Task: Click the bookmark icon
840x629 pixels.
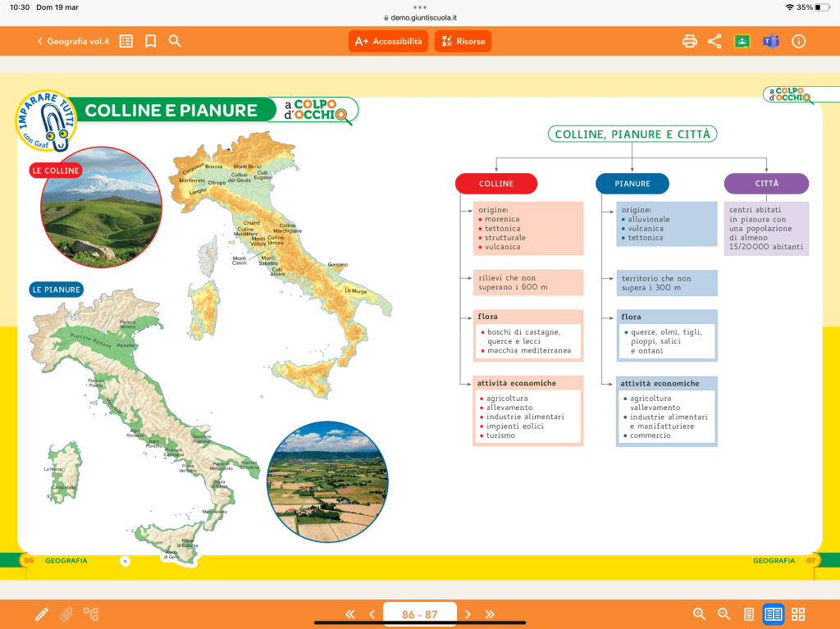Action: point(150,41)
